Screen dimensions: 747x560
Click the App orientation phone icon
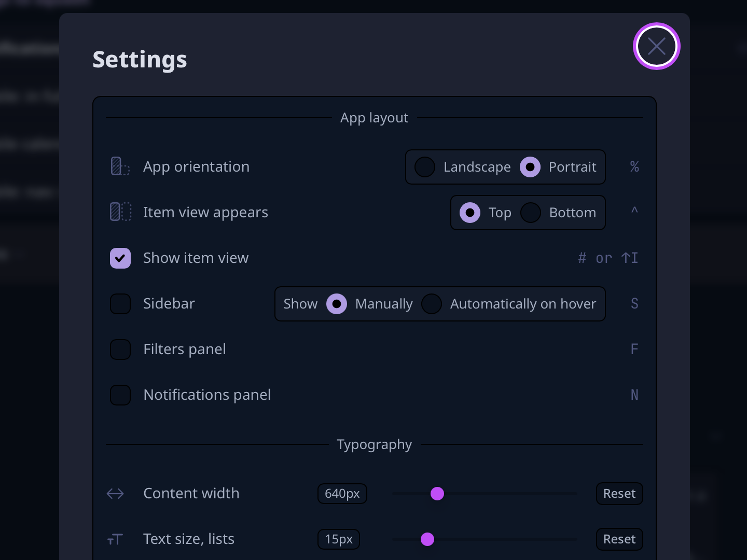[120, 166]
